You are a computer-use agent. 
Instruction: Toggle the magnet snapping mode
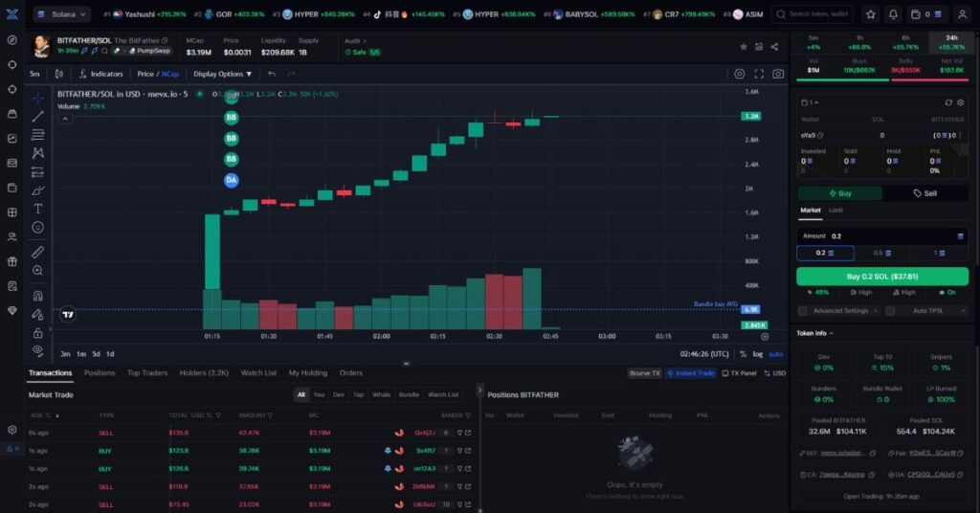click(x=37, y=296)
